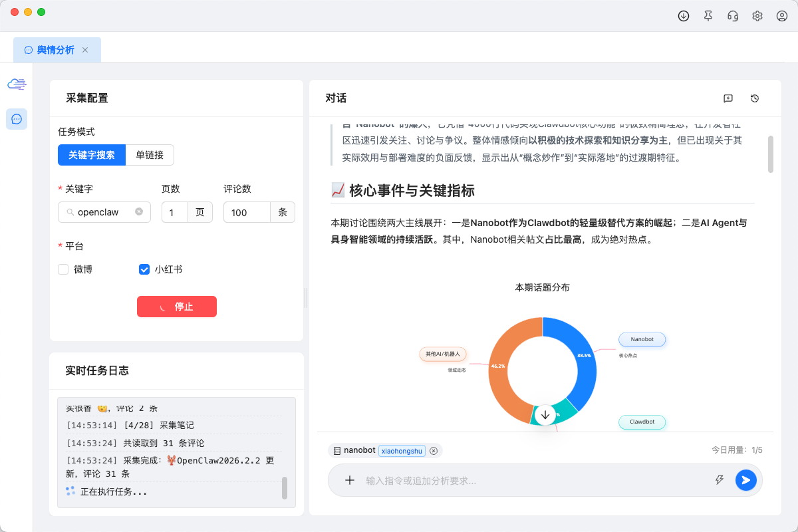This screenshot has height=532, width=798.
Task: Select 关键字搜索 task mode
Action: pos(92,155)
